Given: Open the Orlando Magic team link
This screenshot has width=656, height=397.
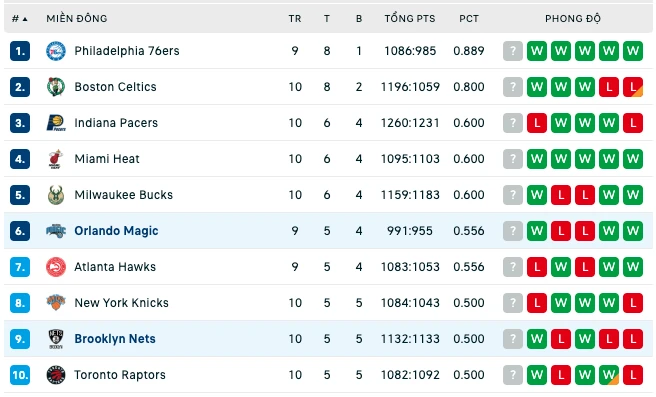Looking at the screenshot, I should point(116,231).
